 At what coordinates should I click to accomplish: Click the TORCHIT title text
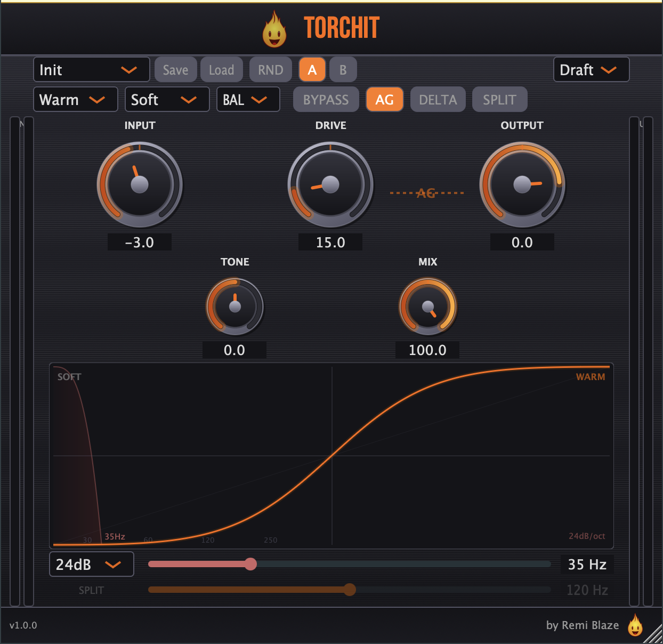[342, 28]
